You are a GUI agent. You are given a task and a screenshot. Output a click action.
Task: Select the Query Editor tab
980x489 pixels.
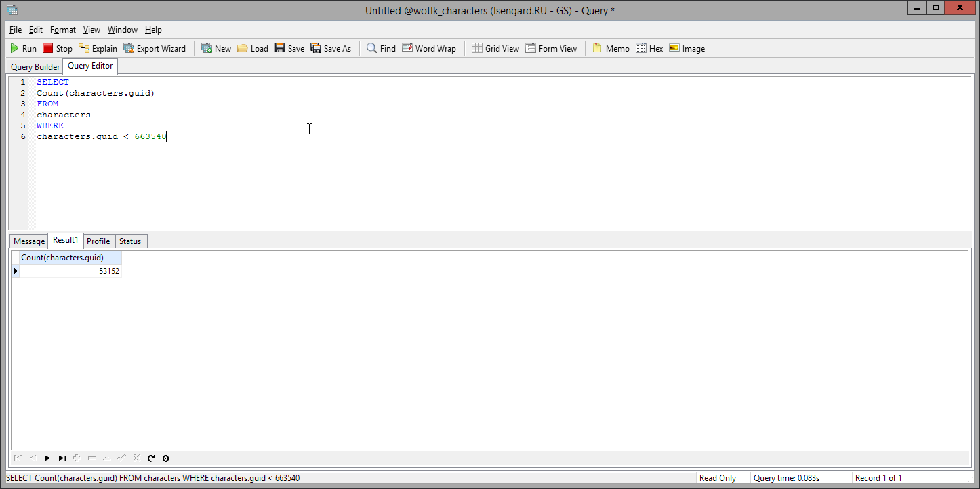click(90, 66)
